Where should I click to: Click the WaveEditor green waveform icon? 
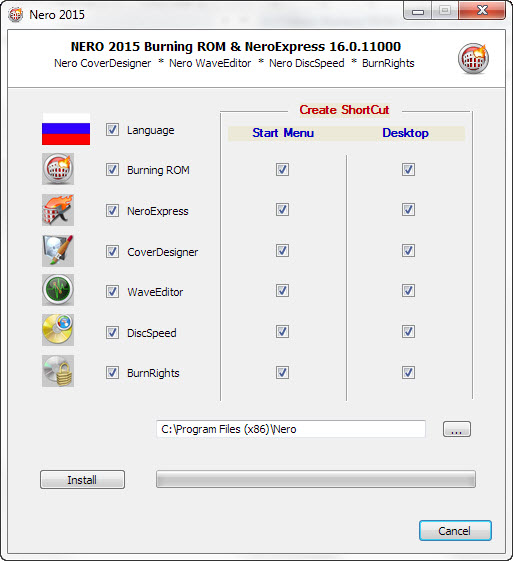58,290
